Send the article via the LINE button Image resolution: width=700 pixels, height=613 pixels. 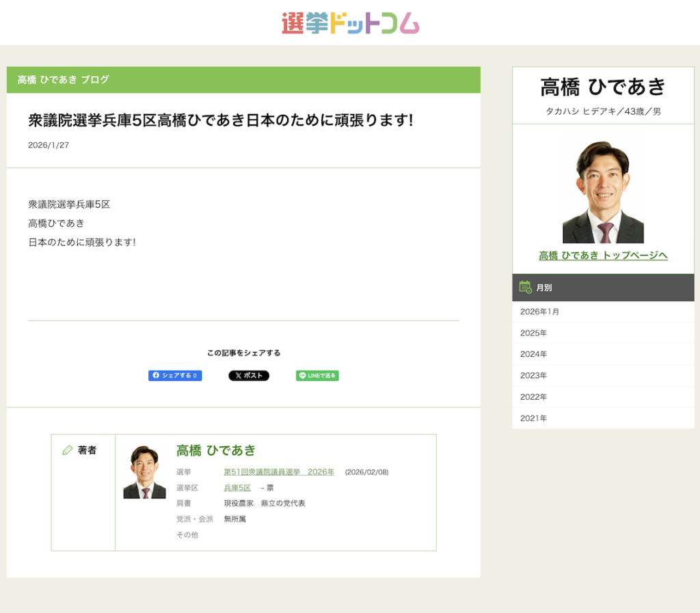[x=317, y=376]
